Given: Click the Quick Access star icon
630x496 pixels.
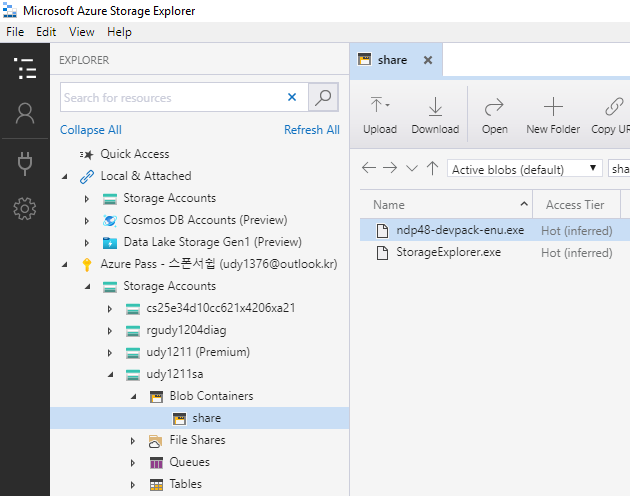Looking at the screenshot, I should (x=86, y=155).
